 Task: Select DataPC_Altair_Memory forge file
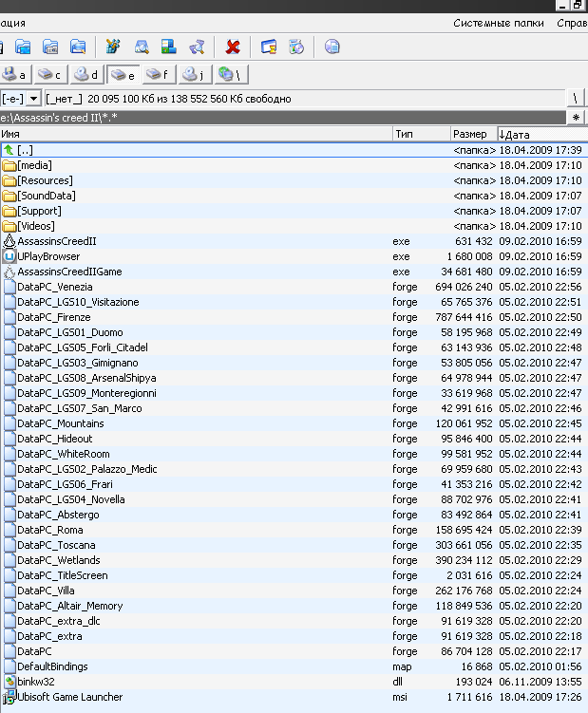click(294, 606)
